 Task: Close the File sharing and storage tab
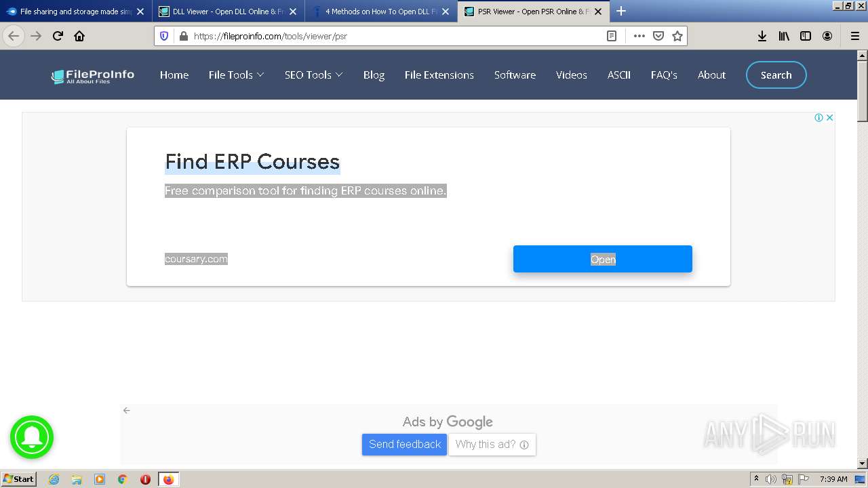click(140, 12)
